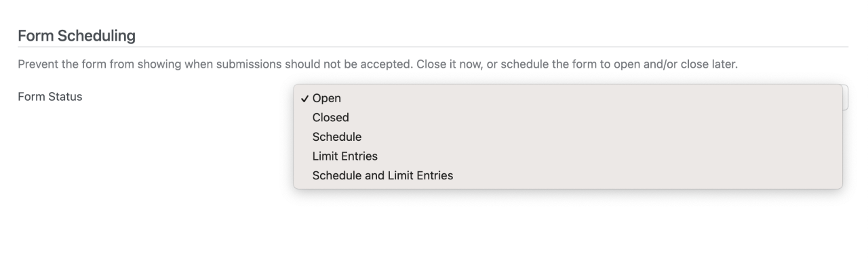868x264 pixels.
Task: Click the Form Scheduling section heading
Action: pyautogui.click(x=77, y=36)
